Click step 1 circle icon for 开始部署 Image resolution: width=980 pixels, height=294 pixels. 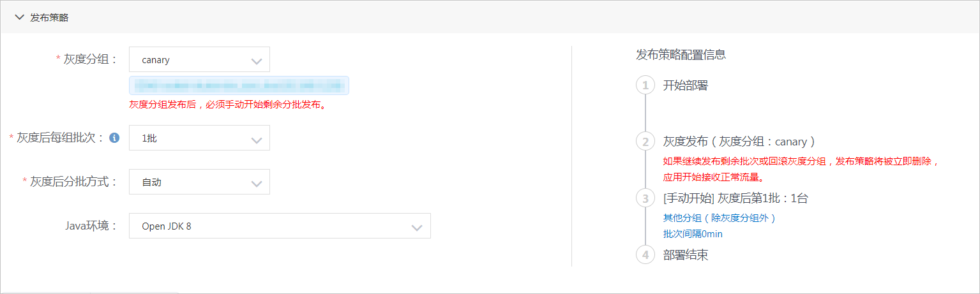click(x=645, y=85)
